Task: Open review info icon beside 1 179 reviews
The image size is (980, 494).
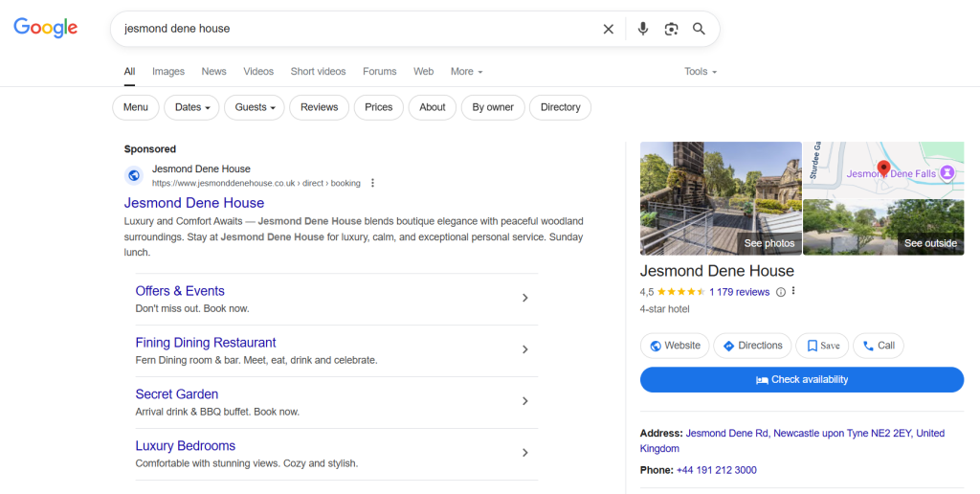Action: 780,291
